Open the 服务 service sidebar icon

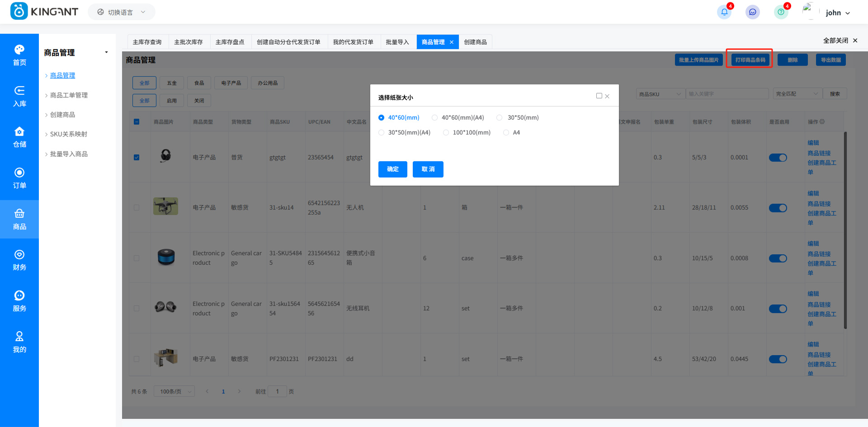pos(19,301)
